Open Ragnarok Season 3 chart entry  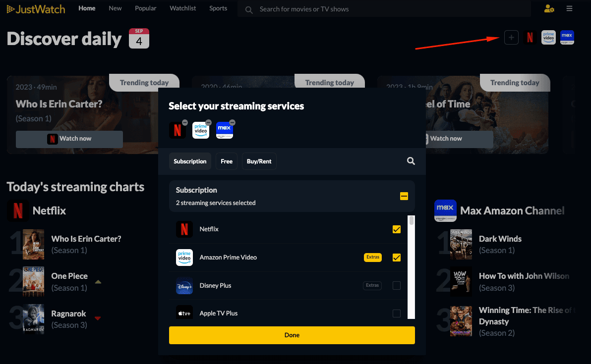[69, 319]
